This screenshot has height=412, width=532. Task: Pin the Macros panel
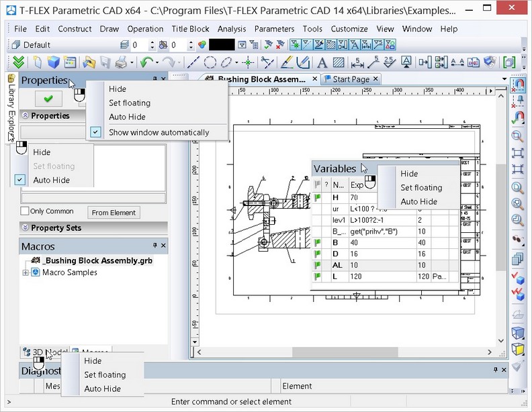point(155,246)
